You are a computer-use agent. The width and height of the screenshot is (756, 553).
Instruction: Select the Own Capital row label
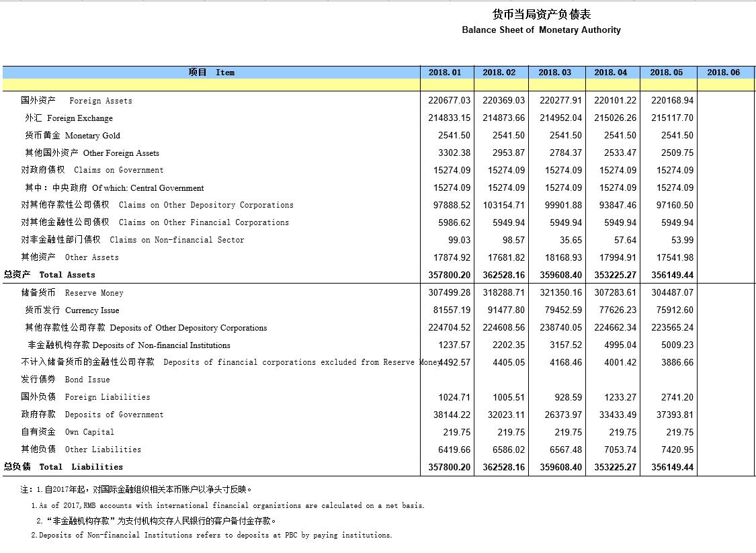point(67,432)
